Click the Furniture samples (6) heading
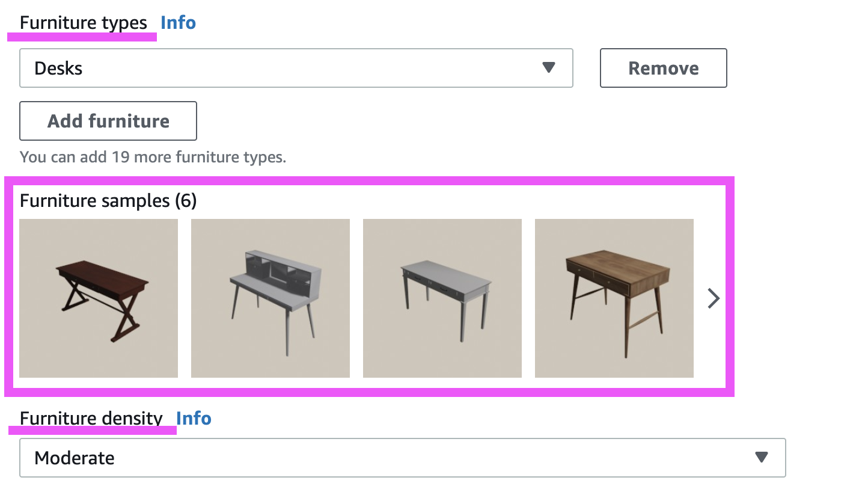Viewport: 868px width, 492px height. click(108, 200)
